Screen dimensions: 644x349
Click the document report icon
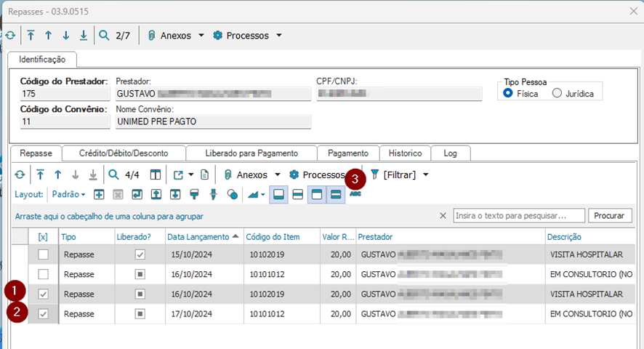pos(204,174)
